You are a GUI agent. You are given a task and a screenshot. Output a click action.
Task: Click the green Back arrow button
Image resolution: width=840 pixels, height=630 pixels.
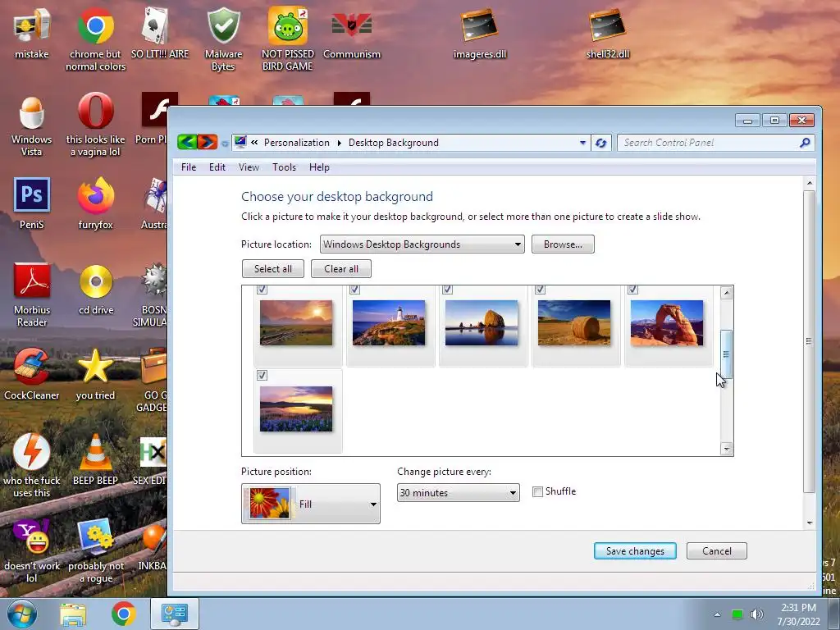coord(187,142)
